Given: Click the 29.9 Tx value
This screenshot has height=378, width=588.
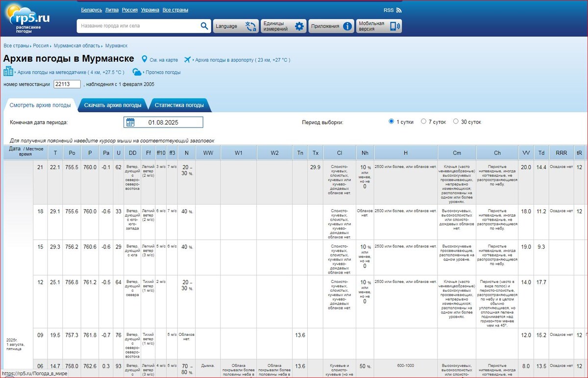Looking at the screenshot, I should tap(316, 167).
